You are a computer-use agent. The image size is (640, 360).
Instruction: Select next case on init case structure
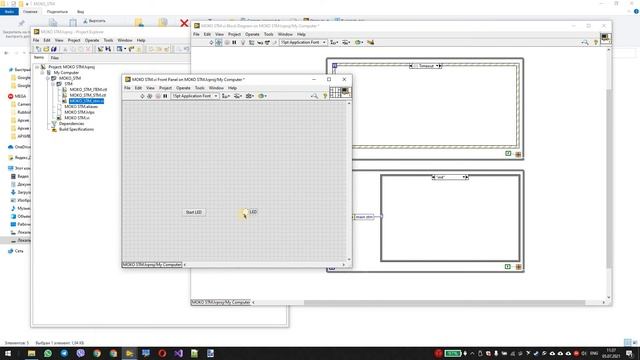click(467, 177)
